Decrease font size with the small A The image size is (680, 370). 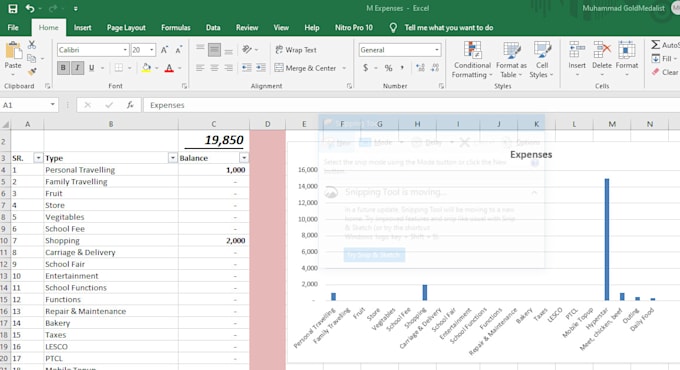click(179, 50)
